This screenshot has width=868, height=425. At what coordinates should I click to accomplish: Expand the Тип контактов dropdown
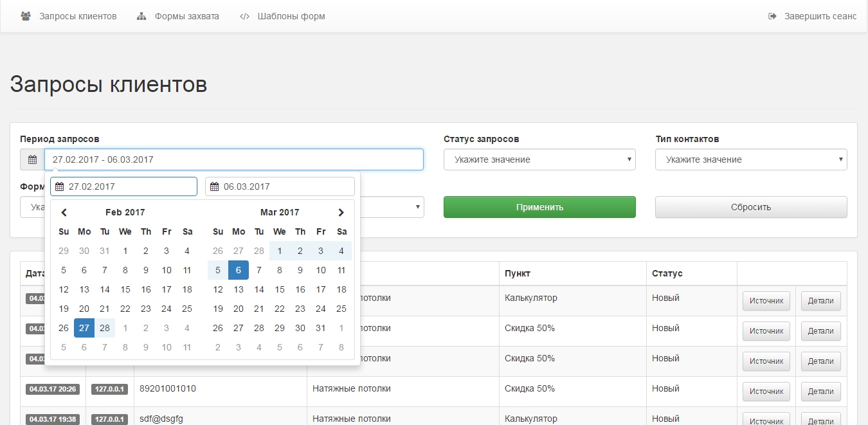[x=751, y=159]
